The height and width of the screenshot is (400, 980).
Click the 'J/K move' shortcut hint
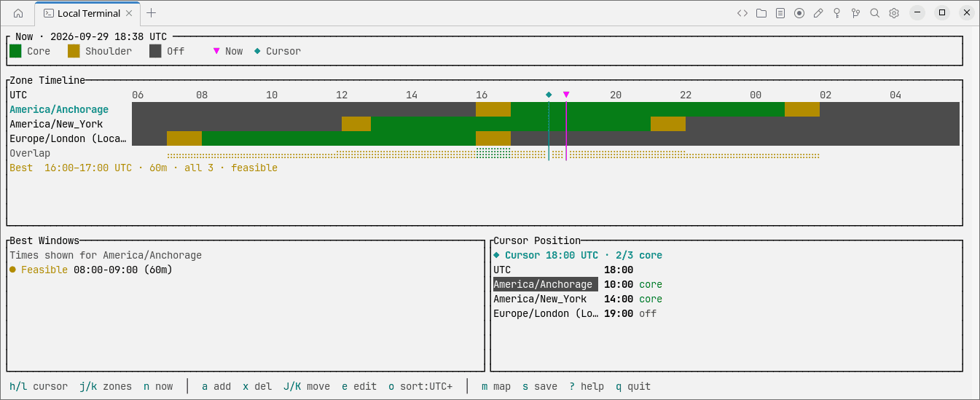(x=307, y=386)
